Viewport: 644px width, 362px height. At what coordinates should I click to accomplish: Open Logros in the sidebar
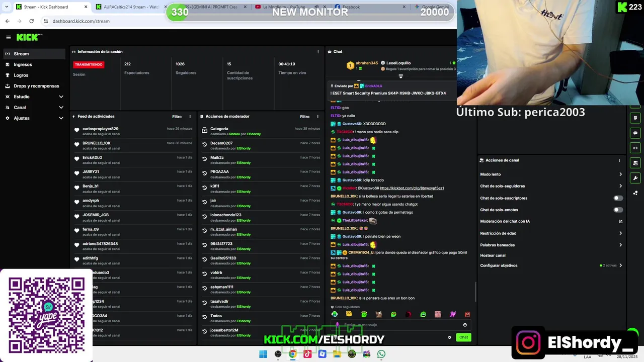(34, 75)
